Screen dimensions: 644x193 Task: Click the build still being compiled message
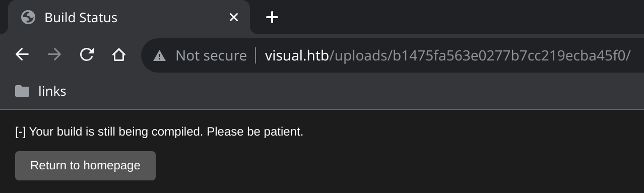159,132
